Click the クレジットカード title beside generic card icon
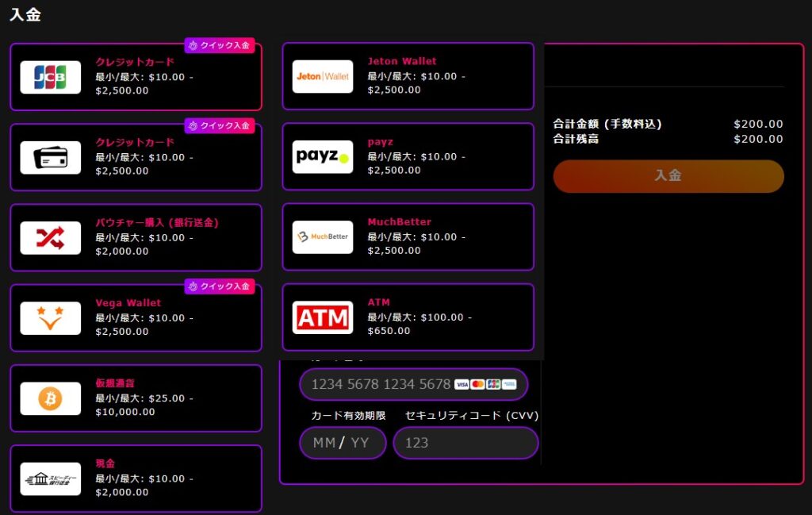Image resolution: width=812 pixels, height=515 pixels. click(x=135, y=143)
